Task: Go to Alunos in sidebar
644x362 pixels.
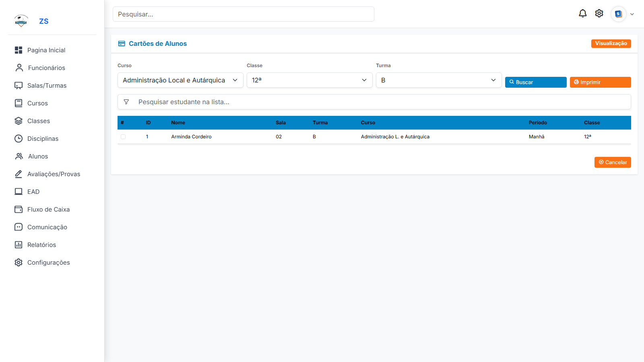Action: [x=38, y=156]
